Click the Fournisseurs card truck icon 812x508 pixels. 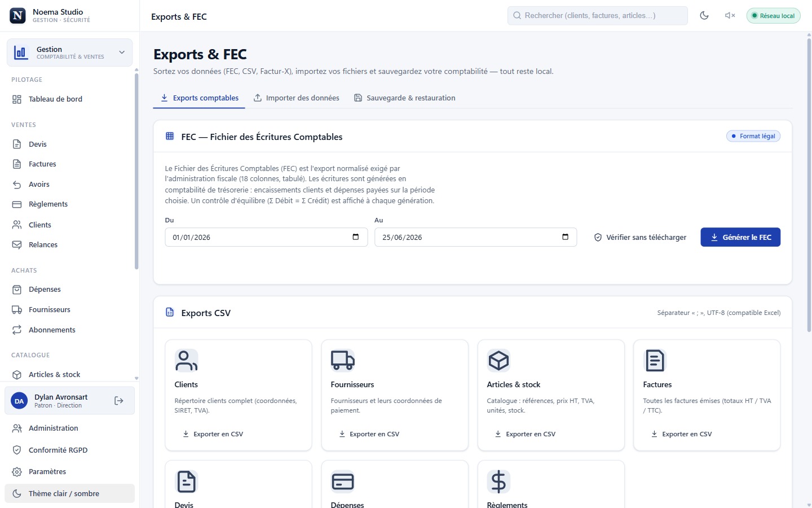(342, 361)
